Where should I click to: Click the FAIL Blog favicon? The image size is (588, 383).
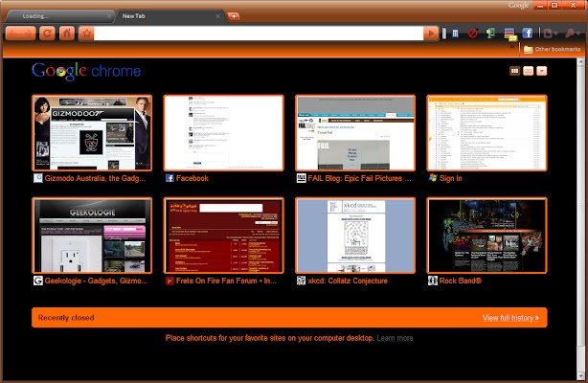(x=301, y=178)
